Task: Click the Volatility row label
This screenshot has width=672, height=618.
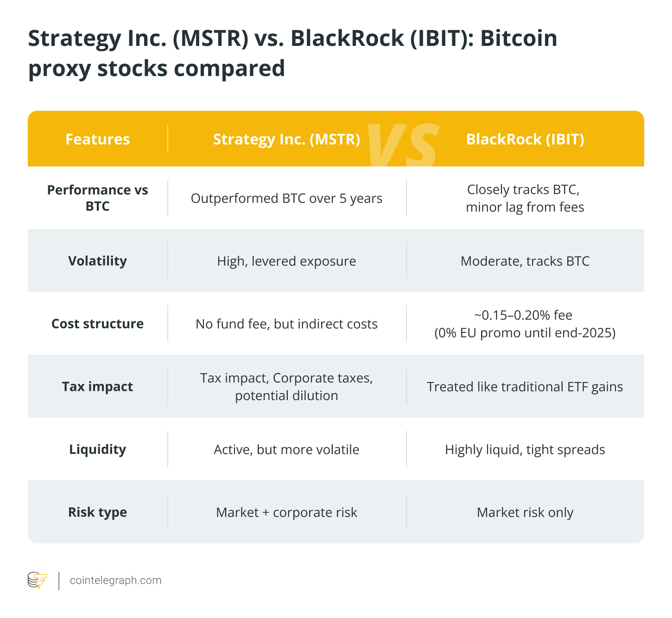Action: [97, 261]
